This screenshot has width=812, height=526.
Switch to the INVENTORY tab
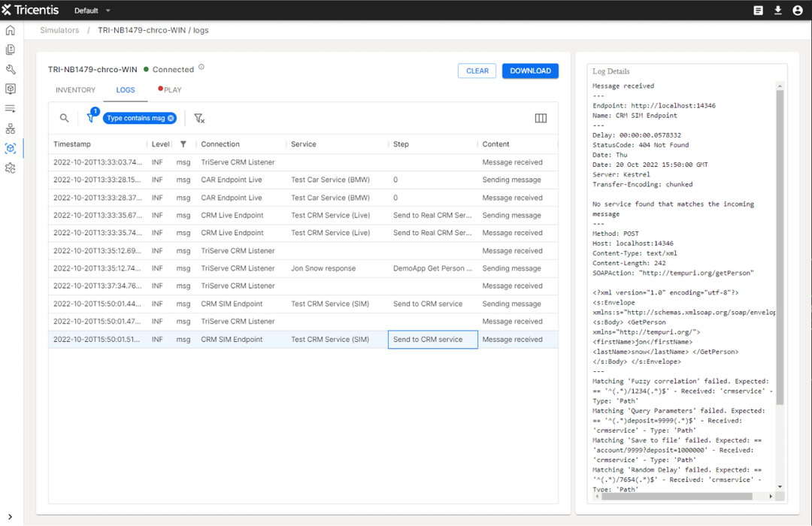[75, 89]
